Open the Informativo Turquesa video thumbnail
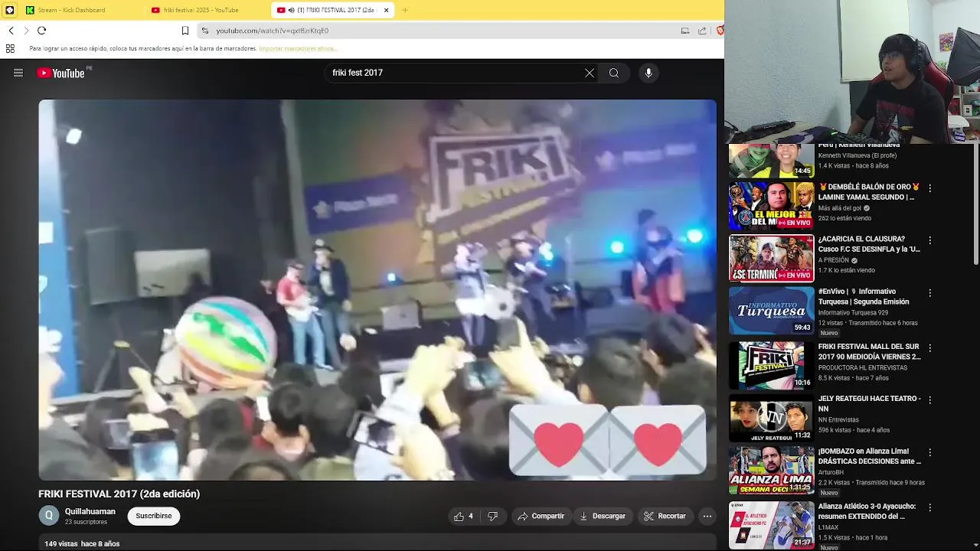Image resolution: width=980 pixels, height=551 pixels. tap(771, 311)
